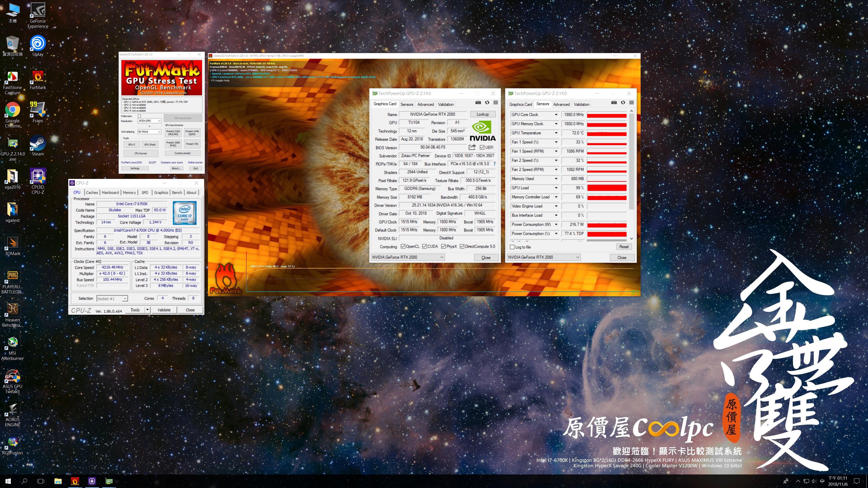Click GPU-Z button in FurMark tools
The image size is (868, 488).
pyautogui.click(x=132, y=145)
